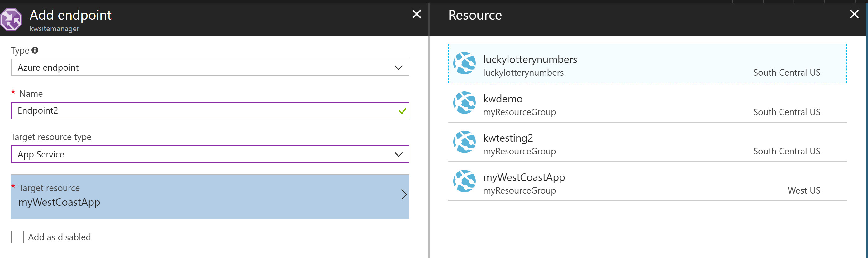Open the Type dropdown showing Azure endpoint
This screenshot has height=258, width=868.
point(210,68)
